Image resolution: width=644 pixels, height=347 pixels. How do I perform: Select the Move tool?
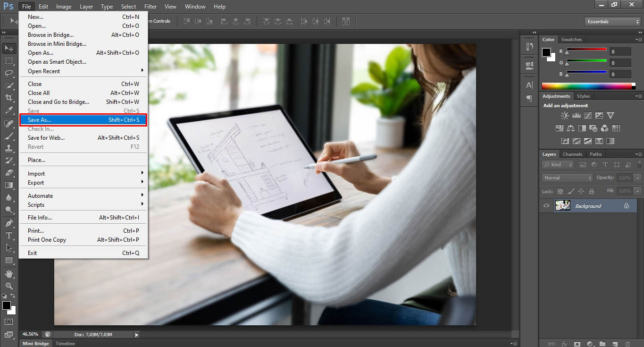pos(9,48)
